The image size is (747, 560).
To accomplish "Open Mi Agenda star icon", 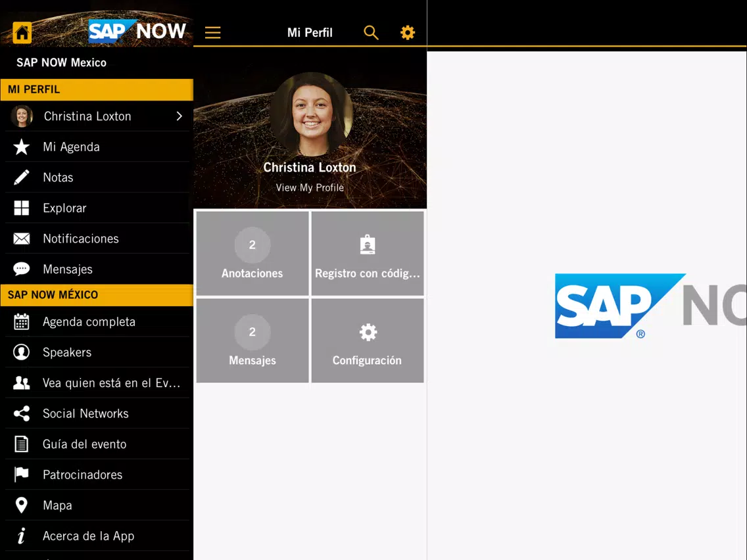I will coord(22,147).
